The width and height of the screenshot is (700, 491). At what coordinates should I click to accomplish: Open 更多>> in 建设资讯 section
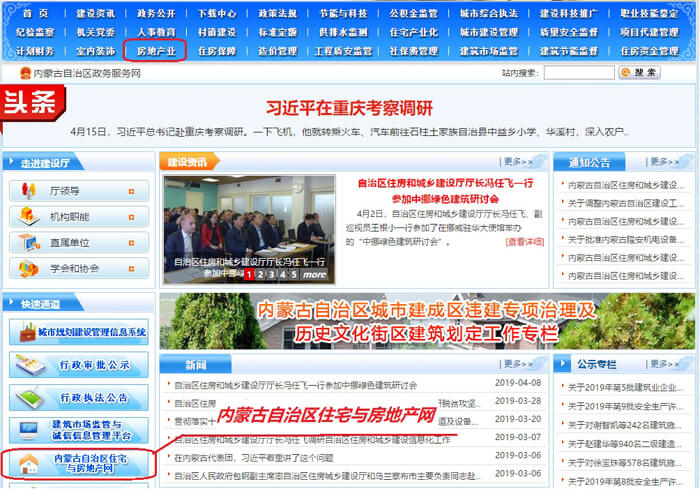pyautogui.click(x=518, y=162)
